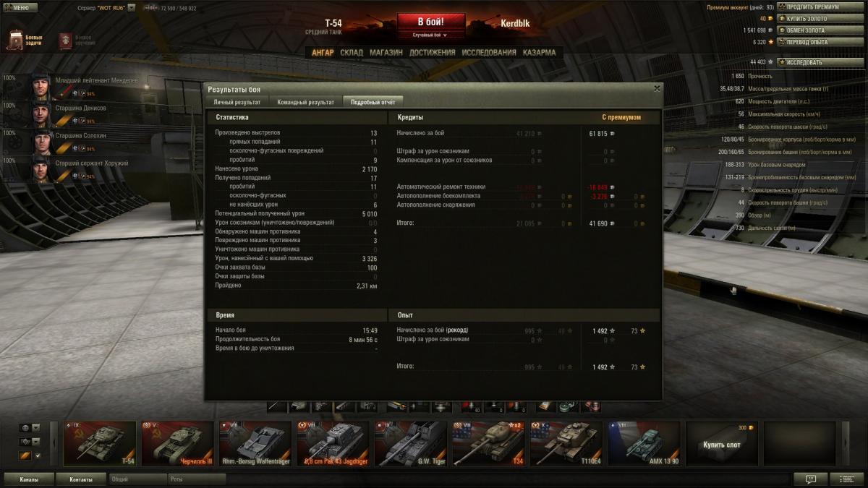Switch to Личный результат tab
The width and height of the screenshot is (868, 488).
pyautogui.click(x=237, y=103)
